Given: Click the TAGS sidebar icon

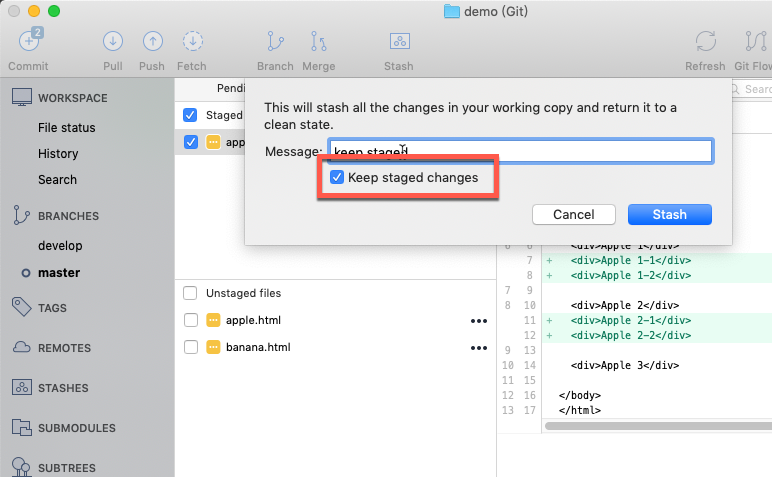Looking at the screenshot, I should pos(22,307).
